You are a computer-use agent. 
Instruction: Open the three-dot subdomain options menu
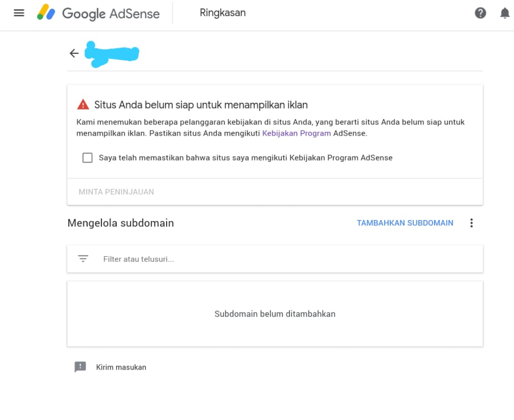tap(471, 223)
